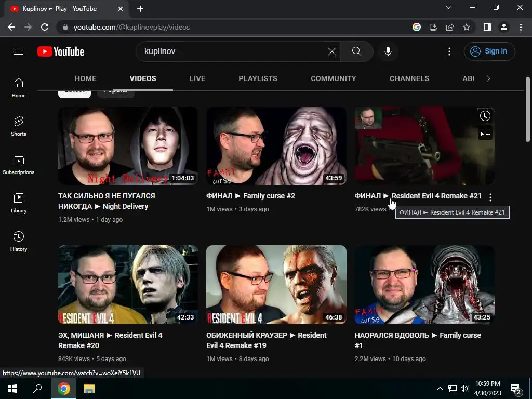Show more channel tabs with right chevron
The height and width of the screenshot is (399, 532).
click(x=488, y=78)
